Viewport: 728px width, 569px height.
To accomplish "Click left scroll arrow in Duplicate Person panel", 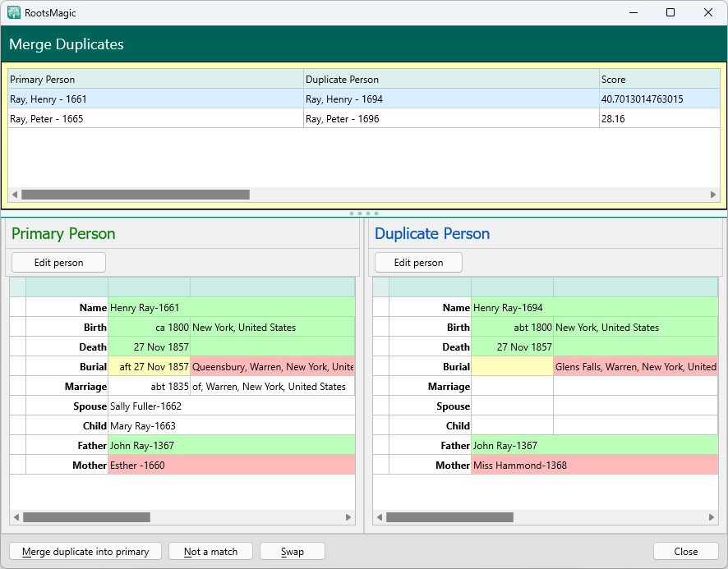I will [x=380, y=517].
